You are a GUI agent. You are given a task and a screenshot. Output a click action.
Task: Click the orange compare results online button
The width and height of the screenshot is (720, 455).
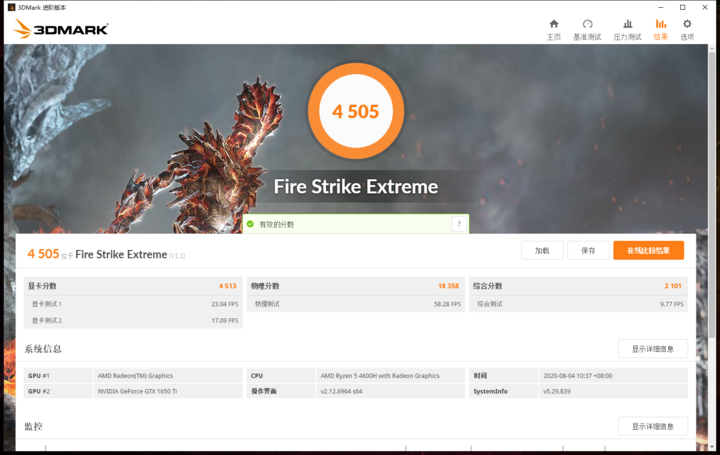click(x=648, y=250)
